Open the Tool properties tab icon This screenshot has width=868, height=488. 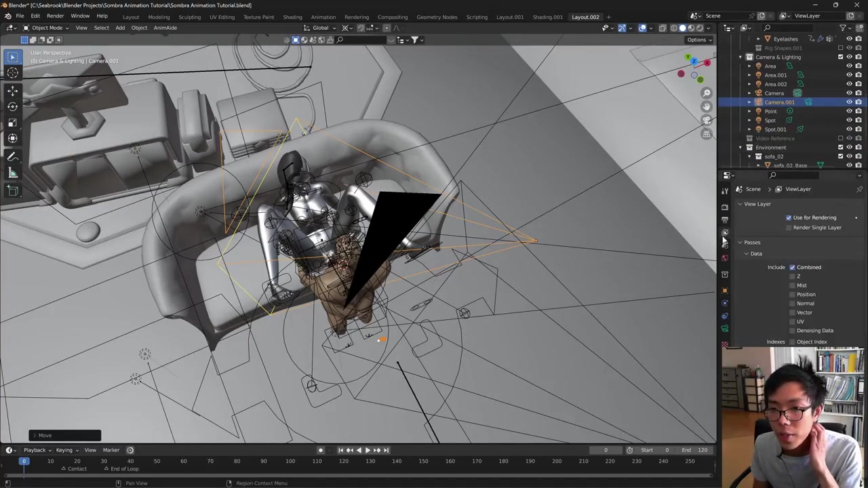(x=725, y=191)
